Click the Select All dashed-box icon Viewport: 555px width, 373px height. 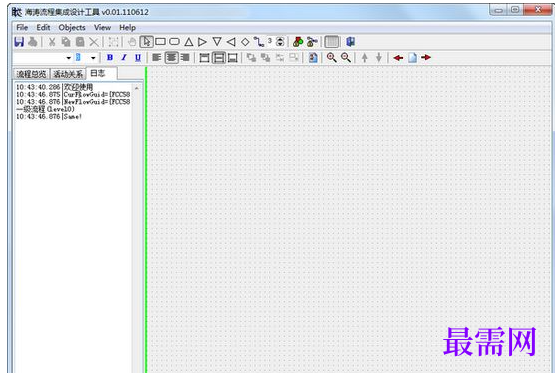[x=113, y=42]
